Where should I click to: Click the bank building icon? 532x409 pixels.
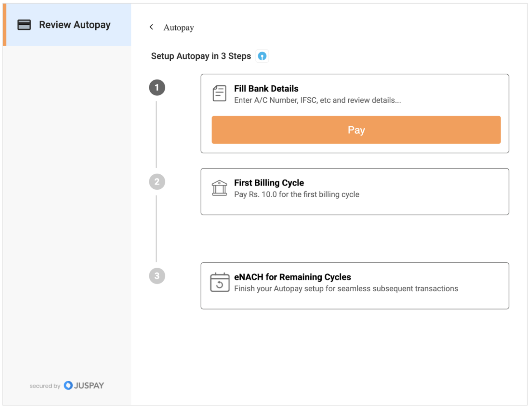coord(219,188)
